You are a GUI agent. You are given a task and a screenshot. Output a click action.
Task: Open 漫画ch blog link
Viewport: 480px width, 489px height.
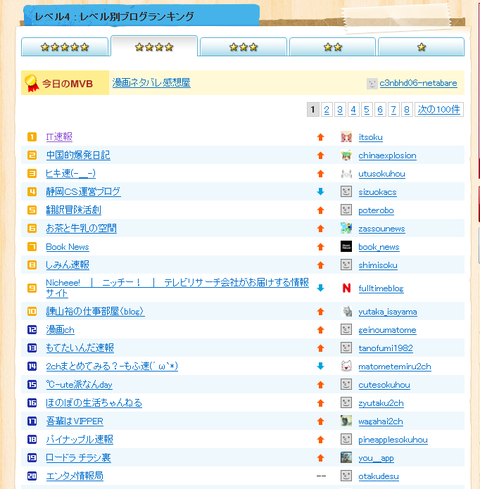coord(60,330)
